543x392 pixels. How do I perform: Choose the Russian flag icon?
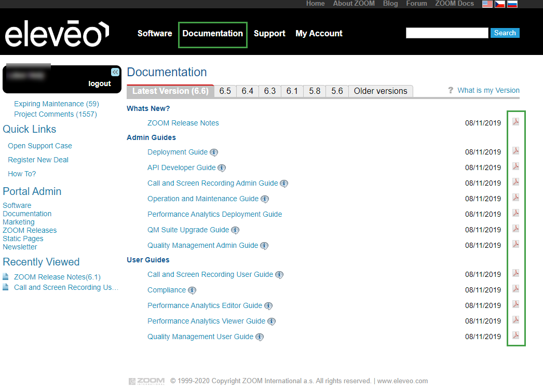(512, 4)
